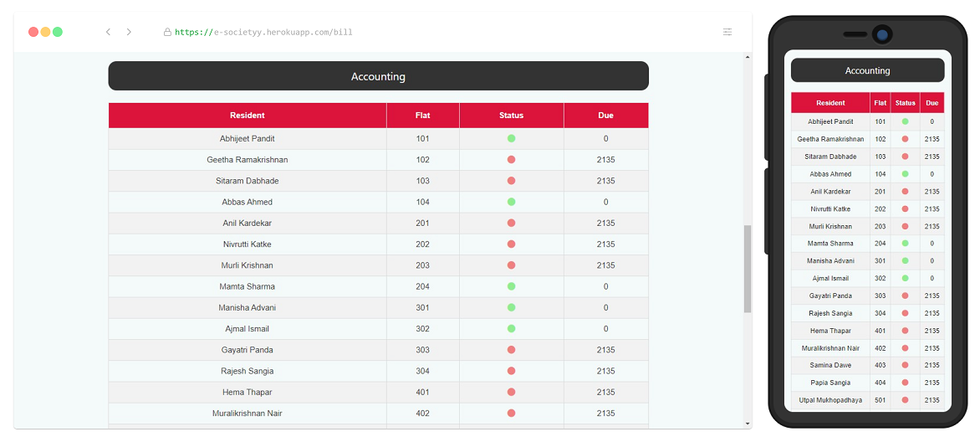980x442 pixels.
Task: Select resident name Abbas Ahmed in desktop table
Action: 248,202
